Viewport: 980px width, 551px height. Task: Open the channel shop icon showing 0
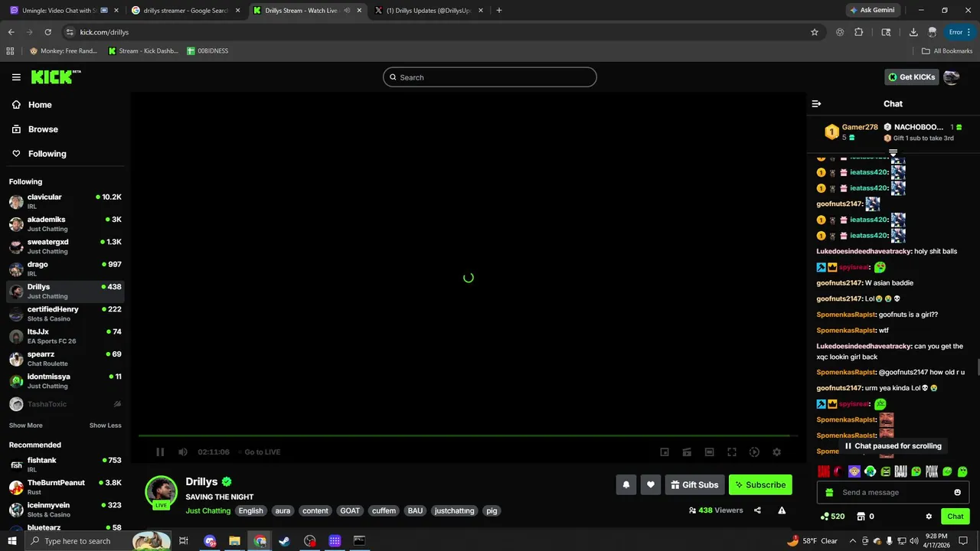coord(865,517)
